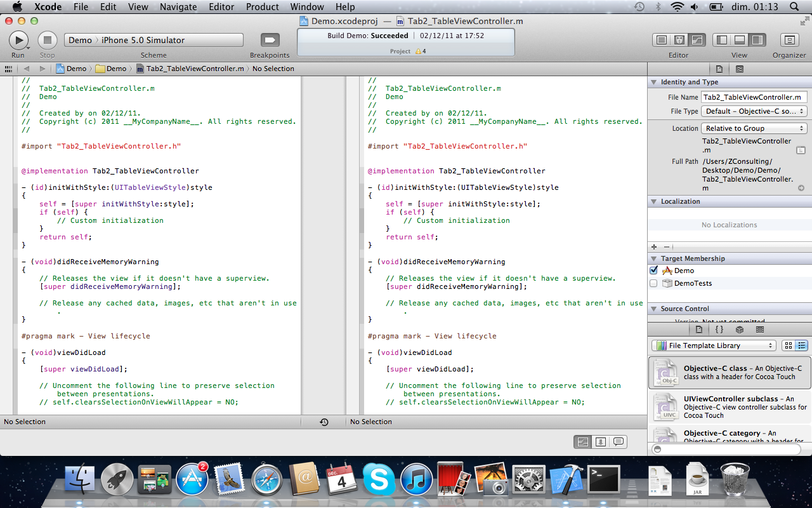Enable DemoTests target membership

pos(654,283)
